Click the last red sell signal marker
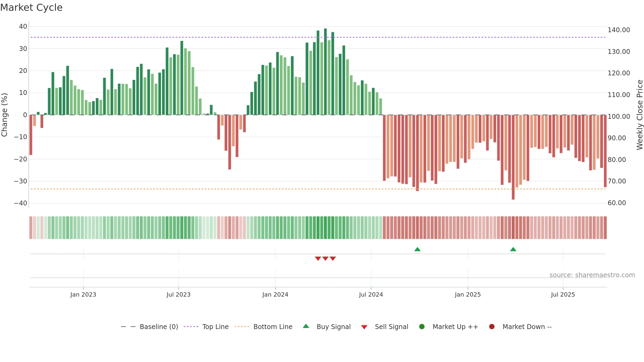644x362 pixels. click(333, 258)
